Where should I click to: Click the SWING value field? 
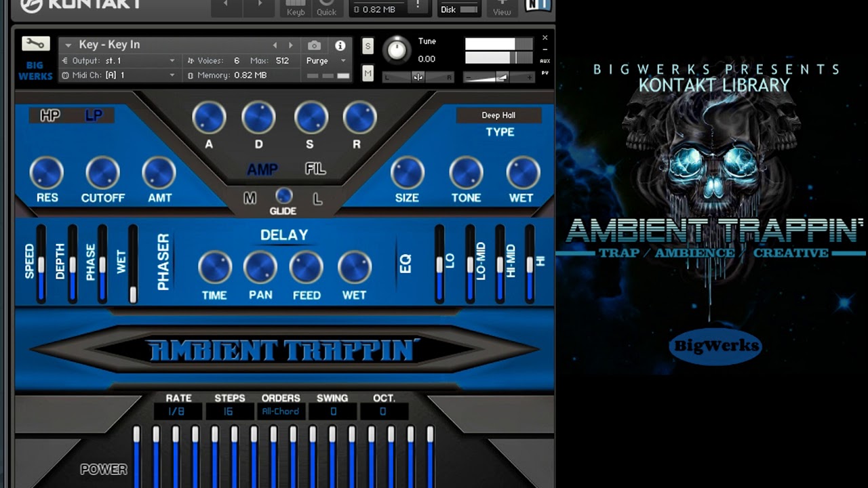(x=333, y=411)
